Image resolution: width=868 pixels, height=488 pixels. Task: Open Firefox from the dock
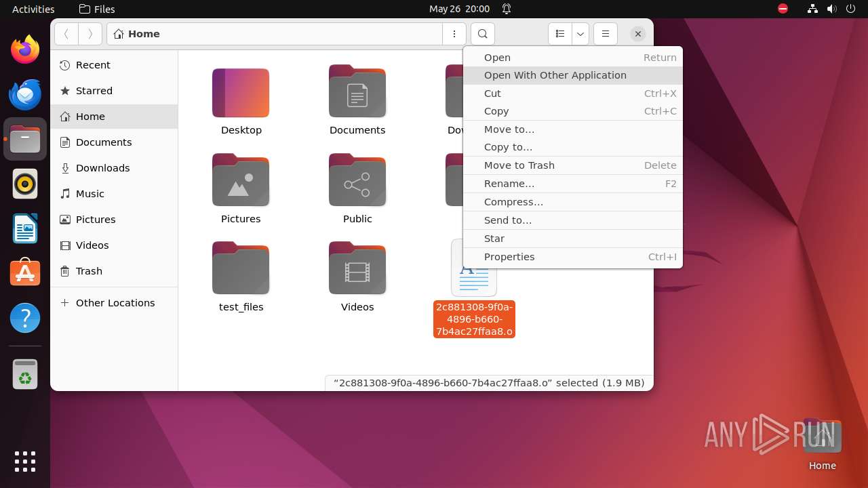click(25, 49)
